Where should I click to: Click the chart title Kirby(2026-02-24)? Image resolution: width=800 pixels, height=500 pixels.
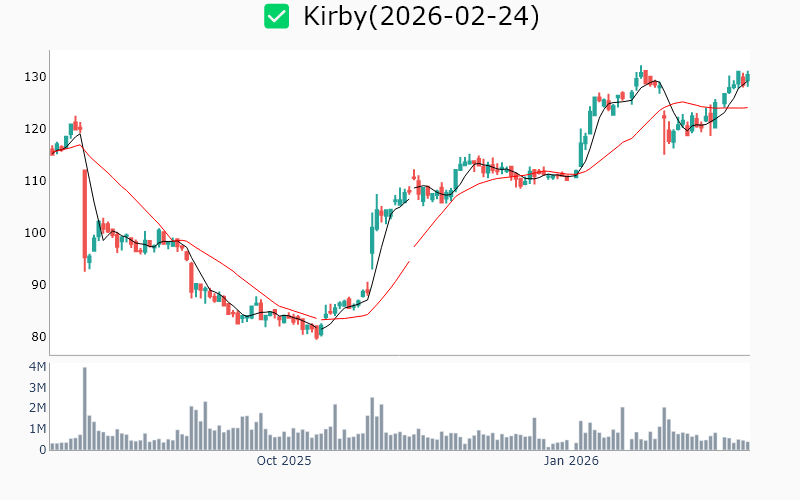coord(421,17)
